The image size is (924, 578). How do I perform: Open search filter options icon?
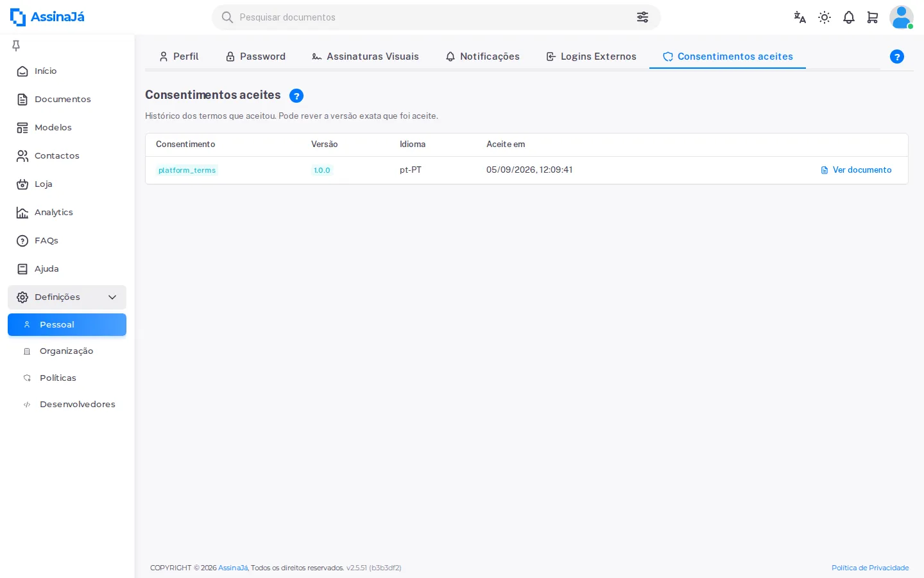click(642, 17)
